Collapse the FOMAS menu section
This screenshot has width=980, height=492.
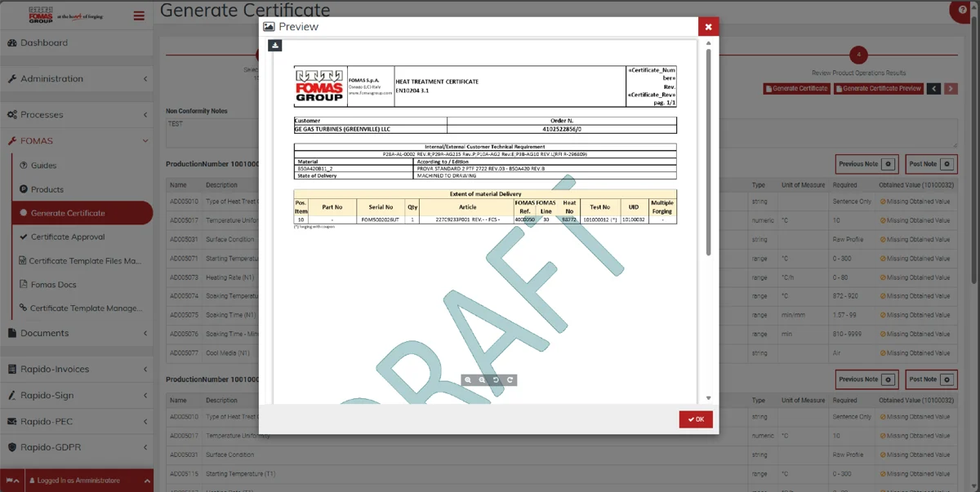click(x=77, y=141)
